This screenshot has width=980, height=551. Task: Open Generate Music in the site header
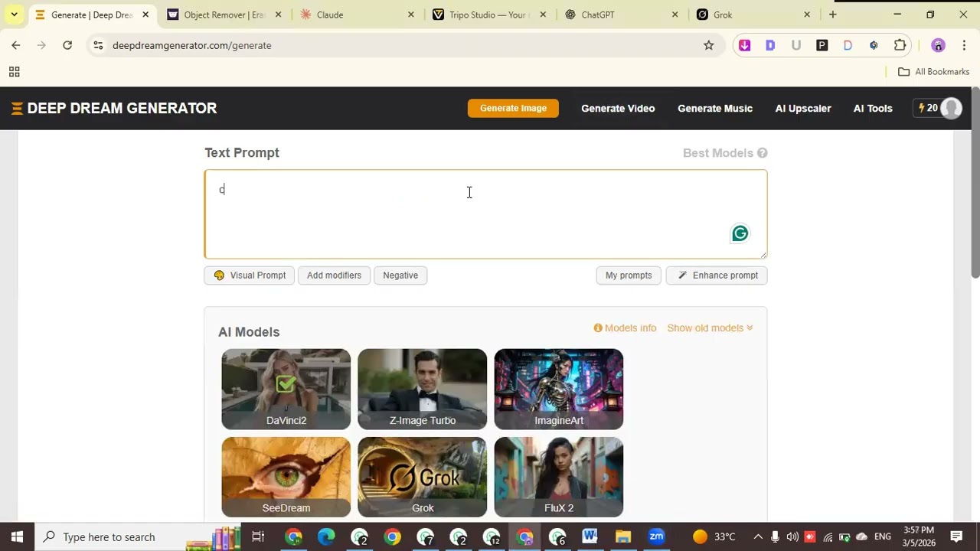pos(715,109)
